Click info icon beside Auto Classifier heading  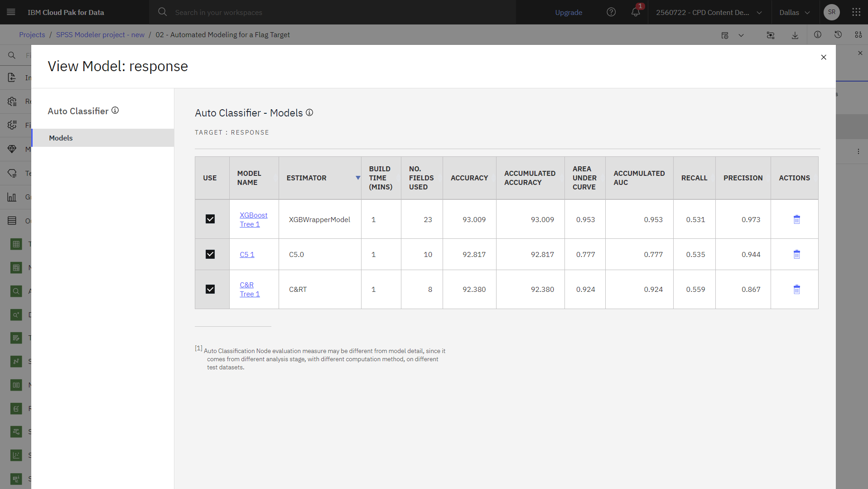point(115,110)
